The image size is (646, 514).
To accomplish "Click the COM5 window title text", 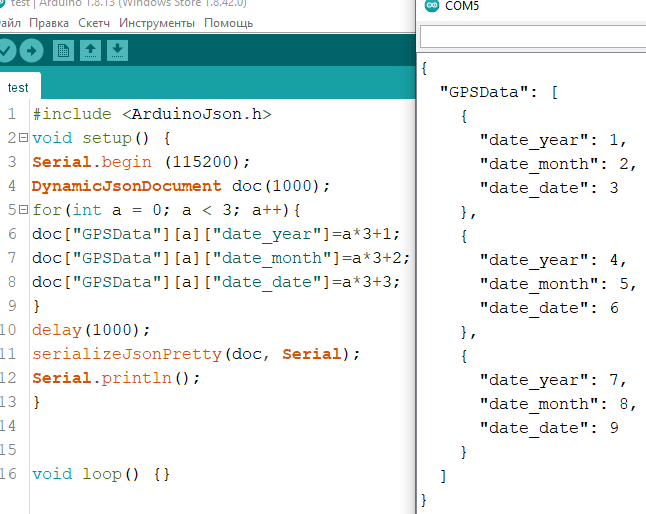I will (x=462, y=6).
